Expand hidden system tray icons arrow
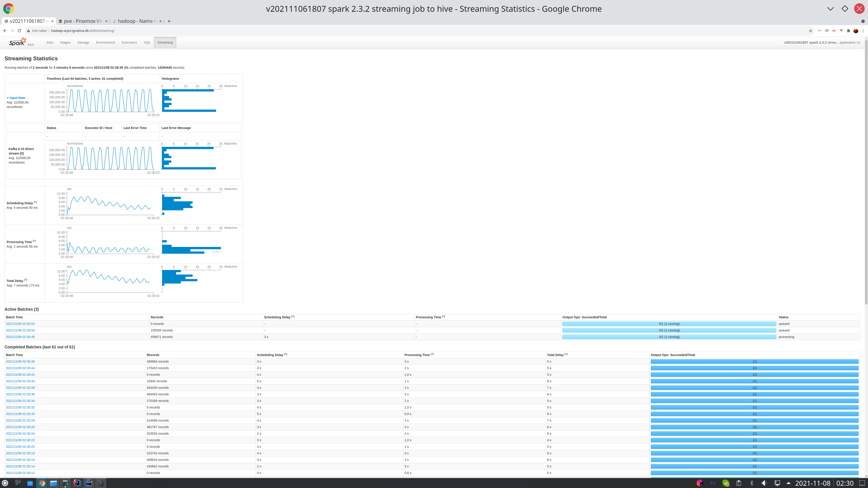868x488 pixels. [x=788, y=483]
